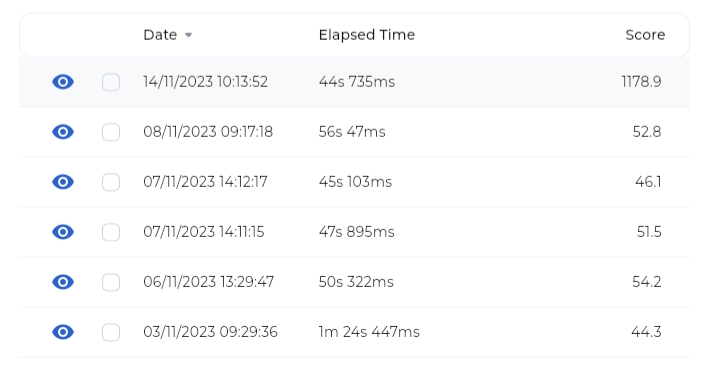The width and height of the screenshot is (717, 386).
Task: View details of 06/11/2023 13:29:47 entry
Action: (x=63, y=282)
